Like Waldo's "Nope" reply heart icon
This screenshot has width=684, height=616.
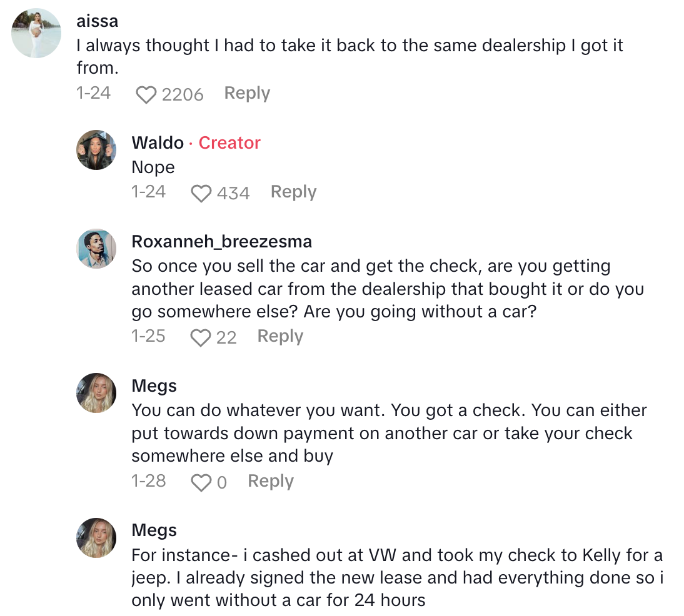click(201, 194)
